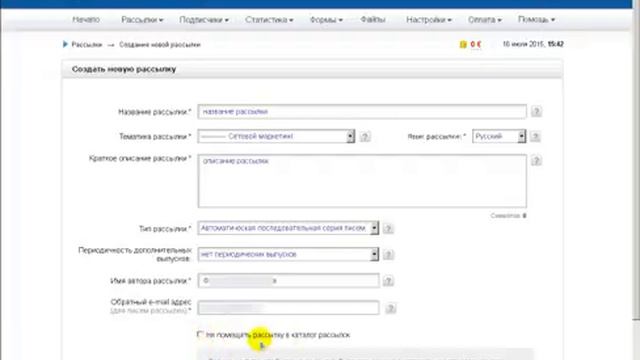640x360 pixels.
Task: Open the Статистика dropdown menu
Action: [269, 20]
